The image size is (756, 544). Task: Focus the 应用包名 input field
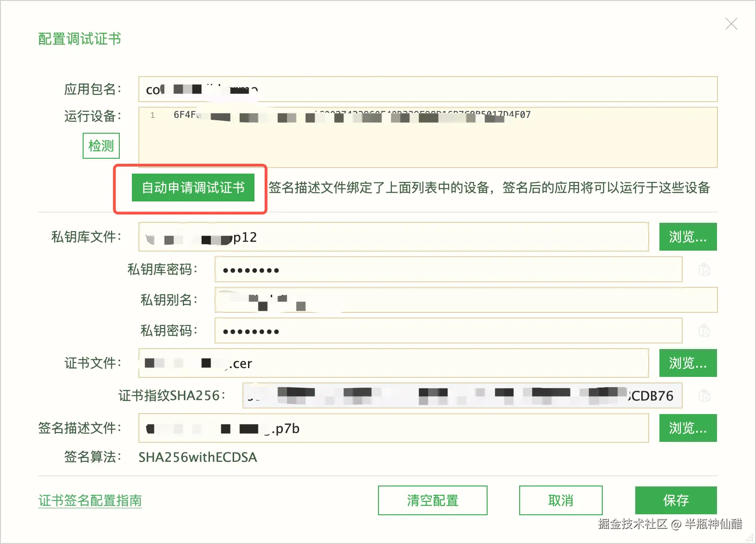[x=428, y=89]
